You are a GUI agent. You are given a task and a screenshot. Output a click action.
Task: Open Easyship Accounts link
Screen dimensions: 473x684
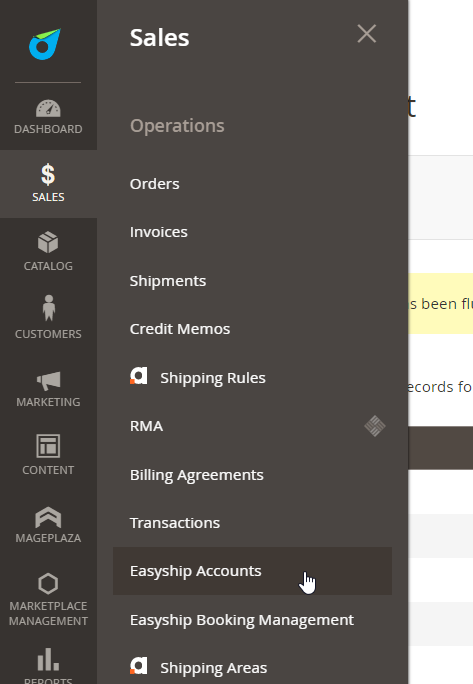[x=195, y=571]
